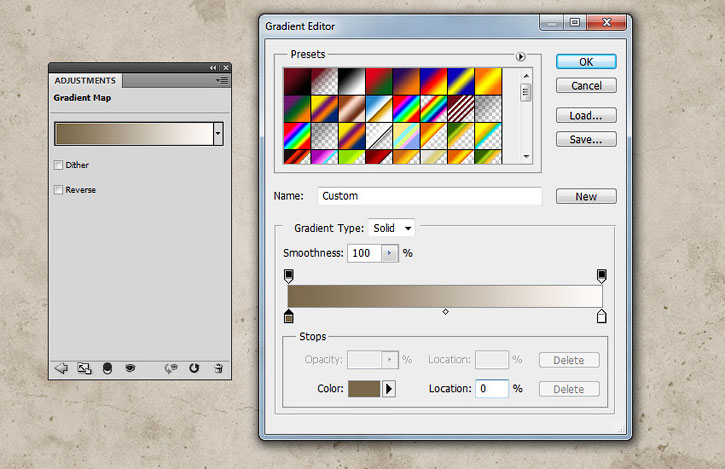The image size is (725, 469).
Task: Open the Adjustments panel flyout menu
Action: [x=222, y=80]
